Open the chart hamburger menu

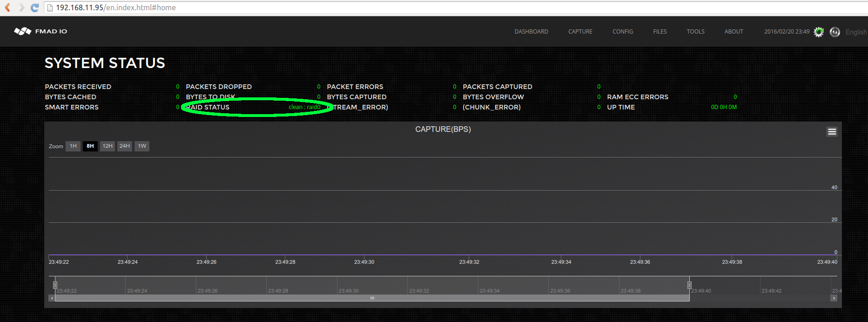coord(832,132)
